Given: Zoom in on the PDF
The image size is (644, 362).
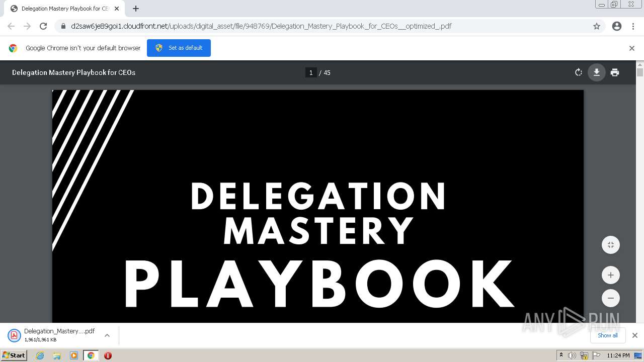Looking at the screenshot, I should pyautogui.click(x=611, y=275).
